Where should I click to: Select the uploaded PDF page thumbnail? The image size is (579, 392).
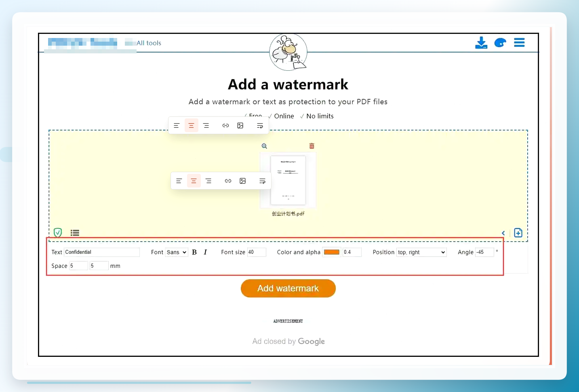pos(288,180)
